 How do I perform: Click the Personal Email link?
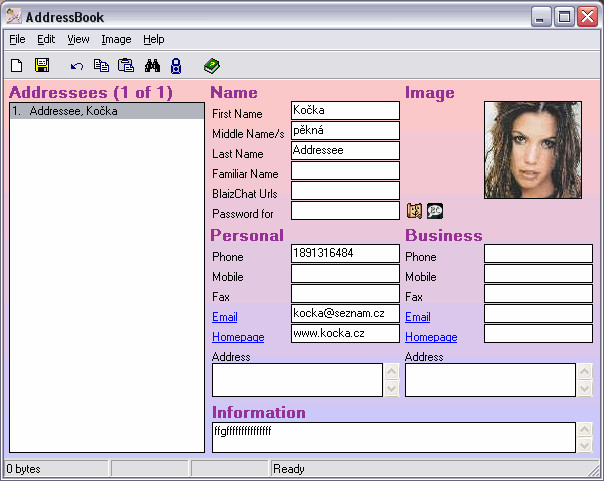[225, 317]
